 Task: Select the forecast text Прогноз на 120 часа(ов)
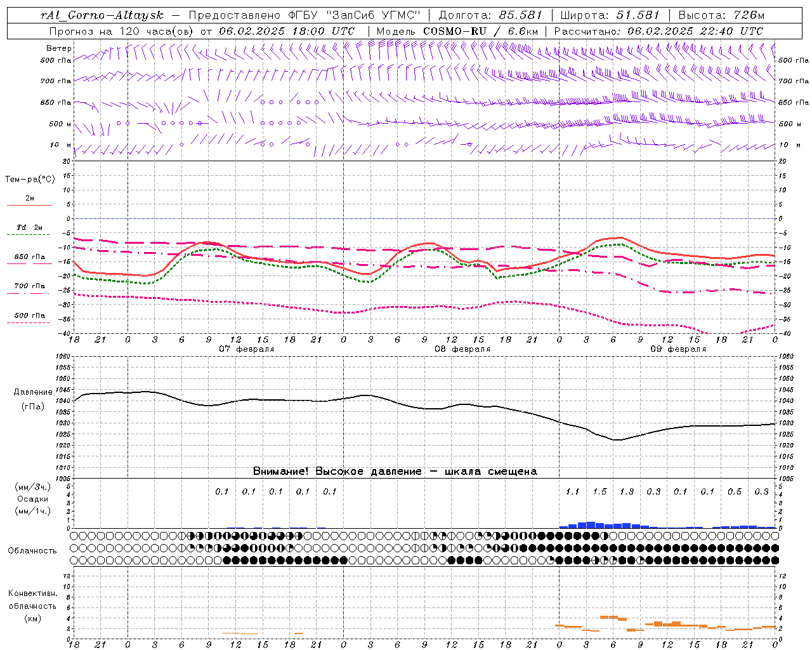click(121, 31)
